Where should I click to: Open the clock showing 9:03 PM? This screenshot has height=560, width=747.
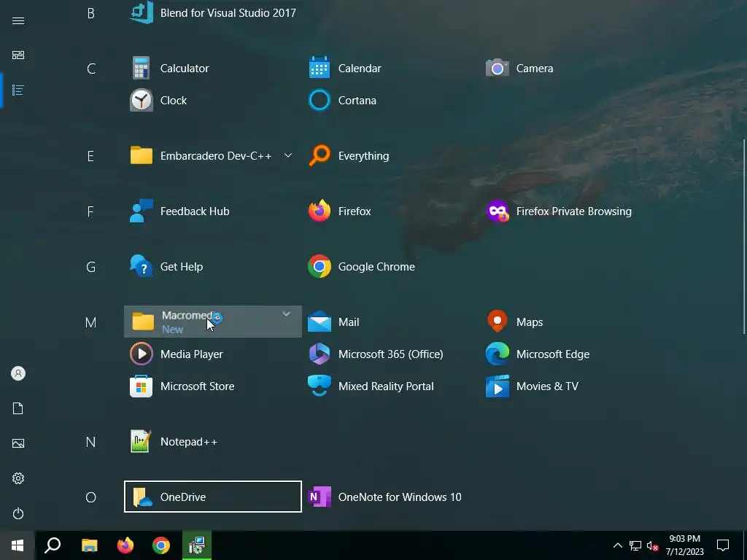[x=684, y=545]
